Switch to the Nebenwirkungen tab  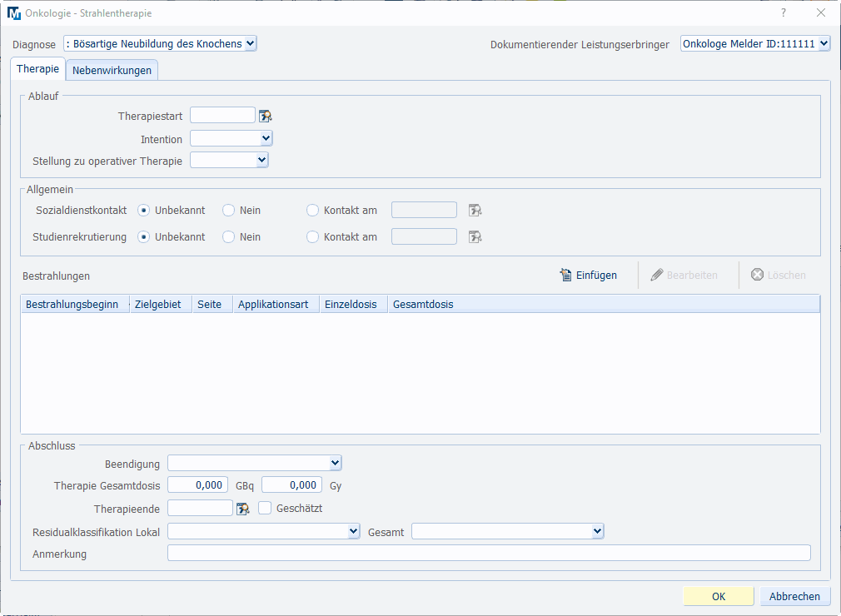112,71
